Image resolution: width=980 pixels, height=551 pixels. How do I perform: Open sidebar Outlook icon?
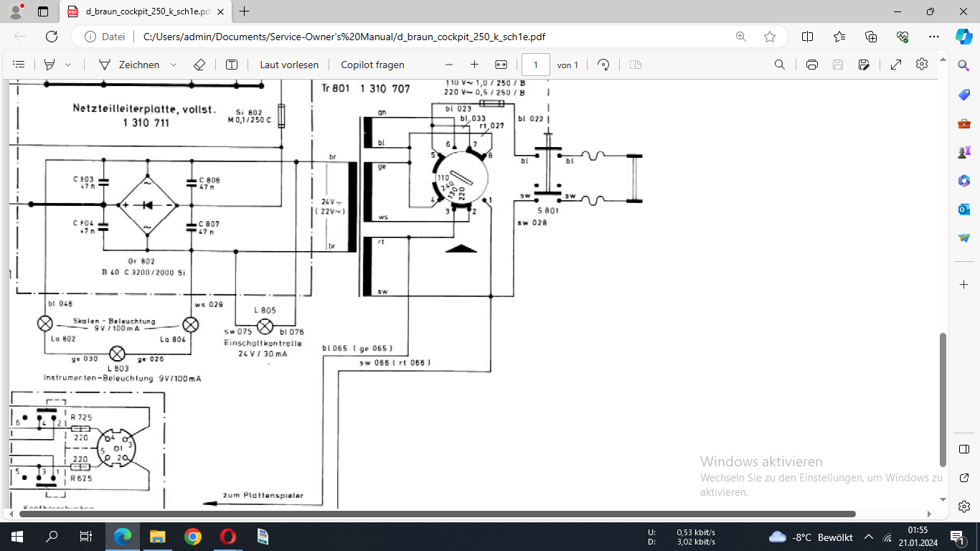[963, 209]
